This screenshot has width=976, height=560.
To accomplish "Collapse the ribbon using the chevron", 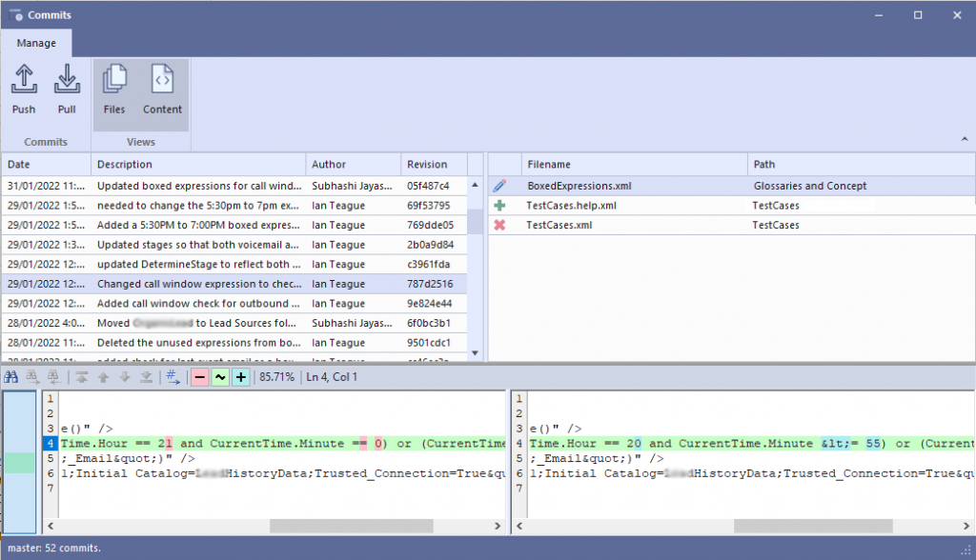I will [x=965, y=139].
